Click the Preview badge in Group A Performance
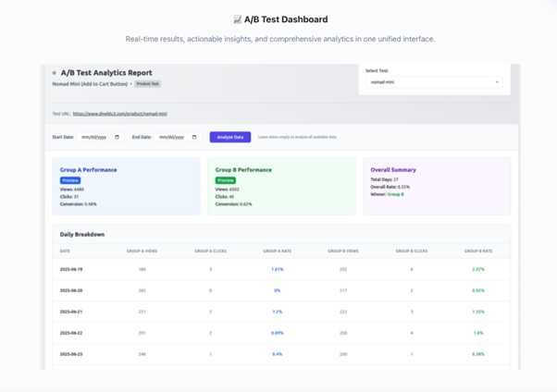The height and width of the screenshot is (392, 557). tap(69, 180)
